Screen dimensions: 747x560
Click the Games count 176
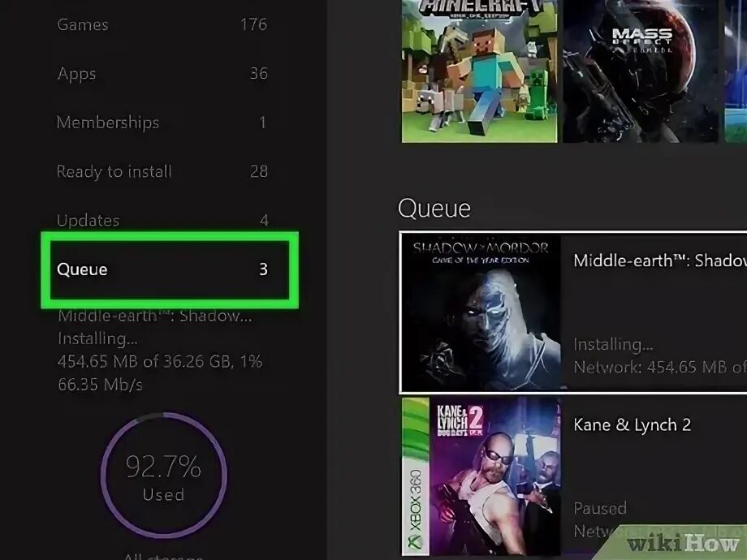point(253,24)
